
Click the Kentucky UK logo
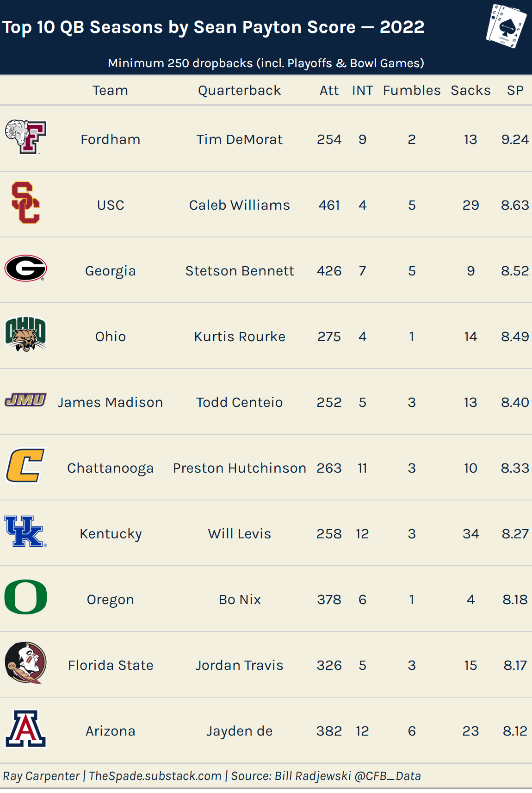point(25,531)
